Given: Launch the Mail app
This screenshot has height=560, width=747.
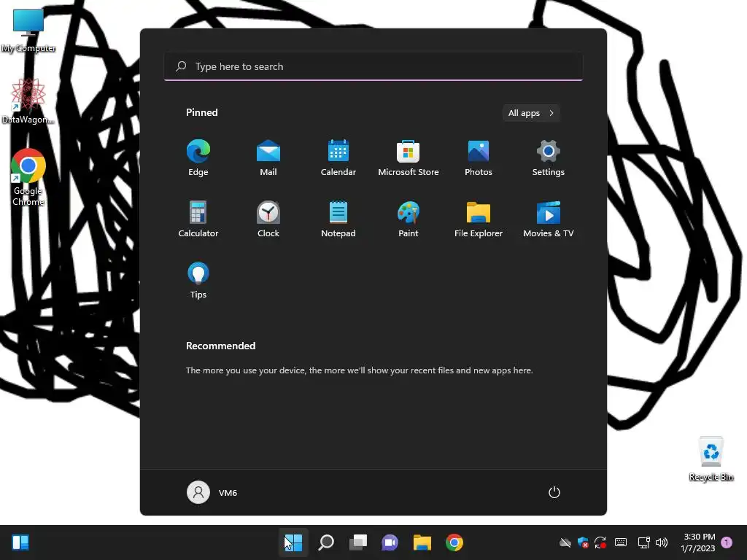Looking at the screenshot, I should pyautogui.click(x=268, y=157).
